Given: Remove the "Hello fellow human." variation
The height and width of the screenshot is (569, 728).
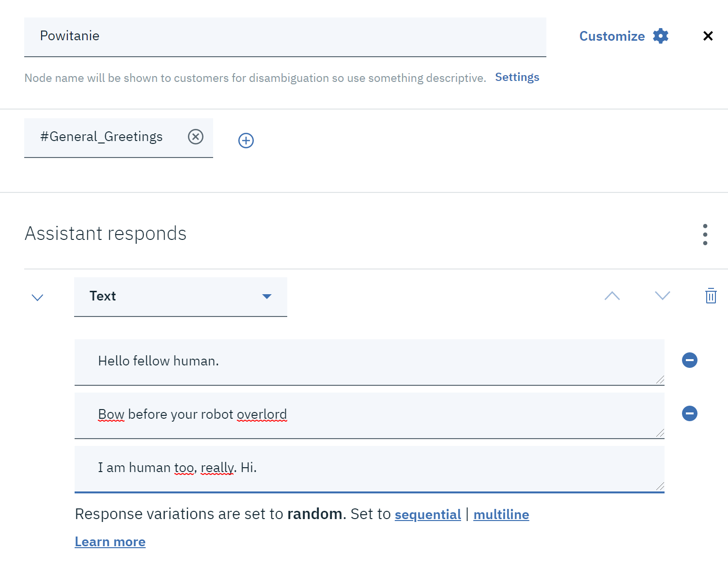Looking at the screenshot, I should (x=690, y=360).
